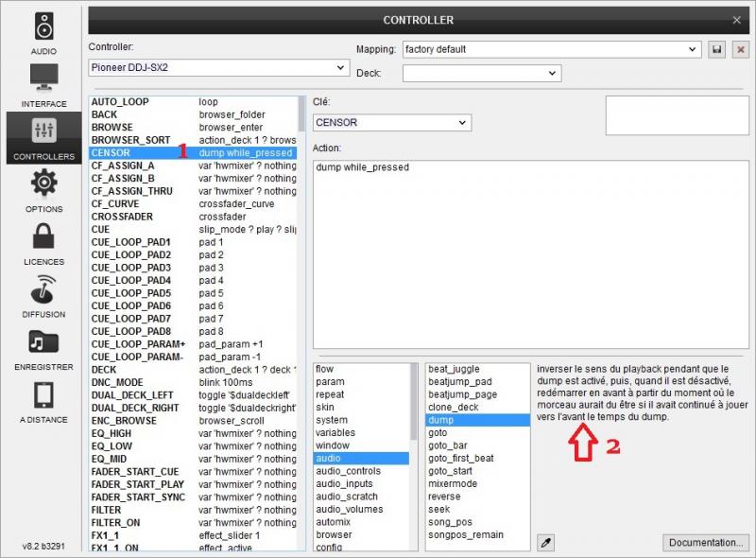Open the Interface settings section
The height and width of the screenshot is (558, 756).
(43, 83)
